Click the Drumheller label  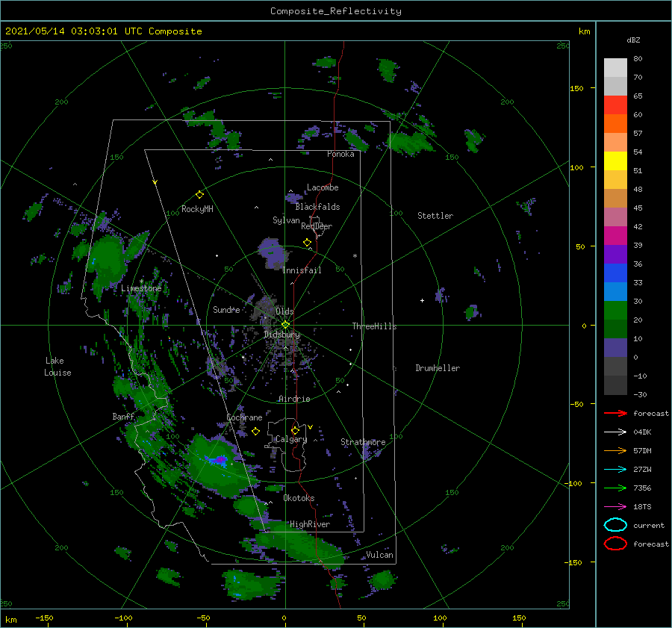[438, 368]
